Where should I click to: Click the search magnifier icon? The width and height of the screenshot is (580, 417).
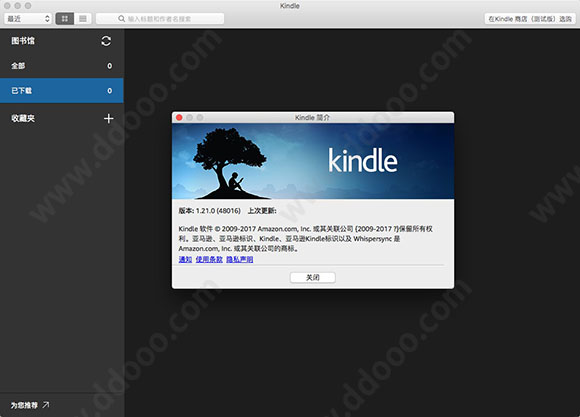121,19
